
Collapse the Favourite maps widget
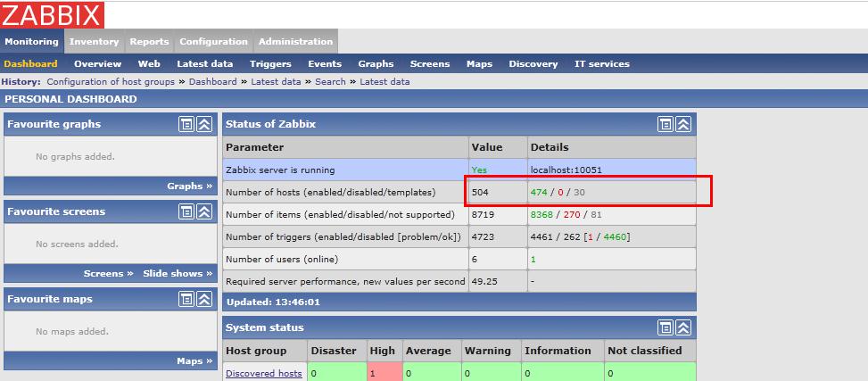[x=204, y=299]
